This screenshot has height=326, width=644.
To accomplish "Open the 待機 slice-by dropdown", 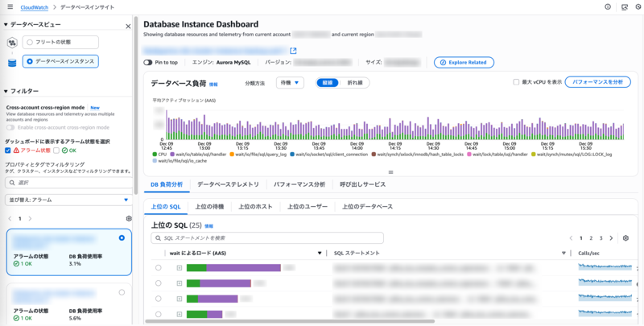I will [290, 83].
